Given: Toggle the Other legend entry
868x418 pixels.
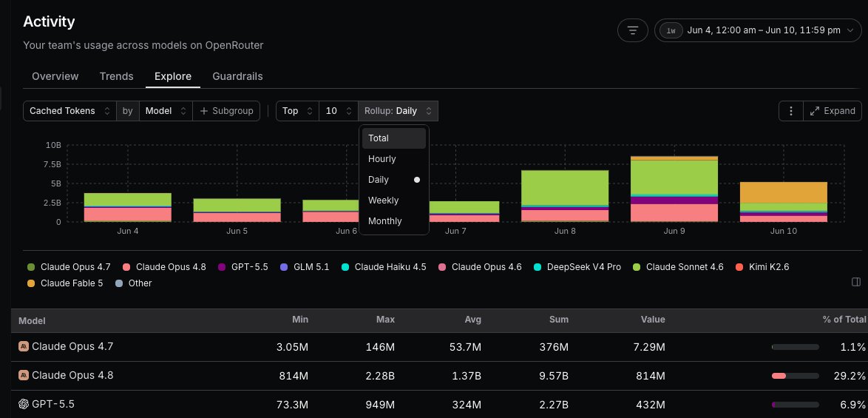Looking at the screenshot, I should click(x=133, y=283).
